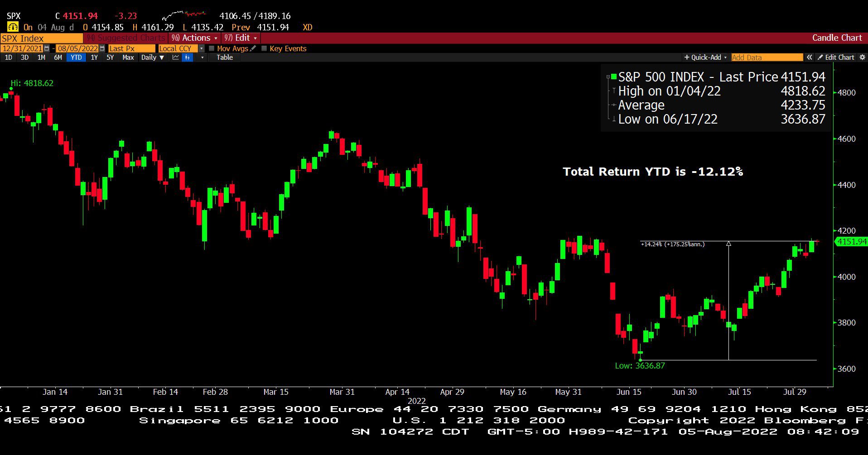The height and width of the screenshot is (455, 868).
Task: Switch to line chart style icon
Action: (x=175, y=57)
